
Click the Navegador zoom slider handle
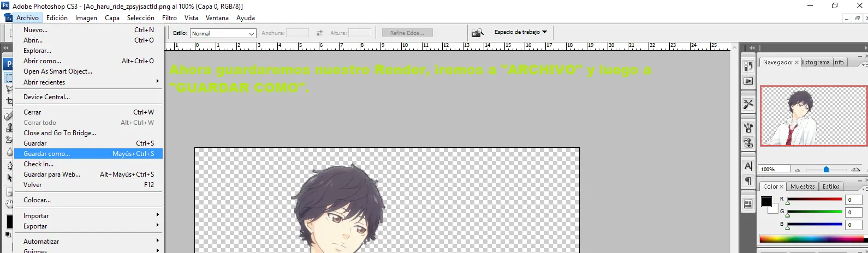[x=826, y=170]
